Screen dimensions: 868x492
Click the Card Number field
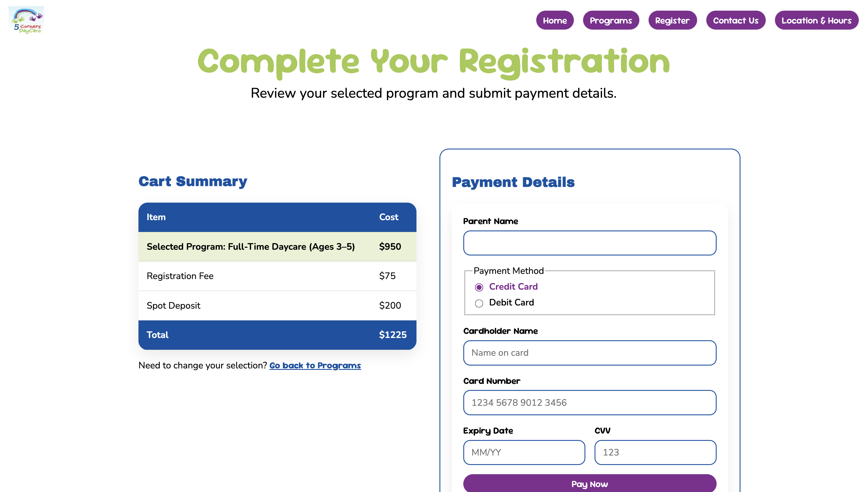click(589, 402)
